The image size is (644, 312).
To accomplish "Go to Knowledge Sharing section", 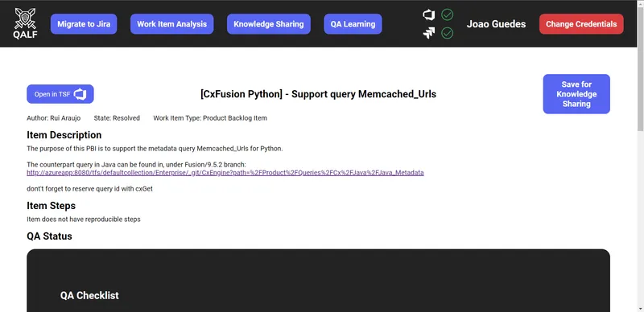I will 269,24.
